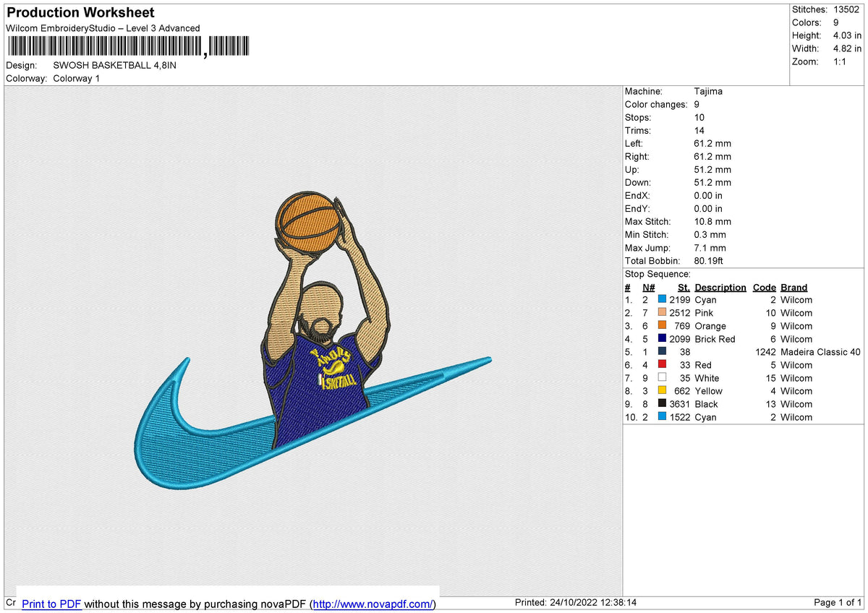
Task: Select the Total Bobbin value 80.19ft
Action: tap(708, 260)
